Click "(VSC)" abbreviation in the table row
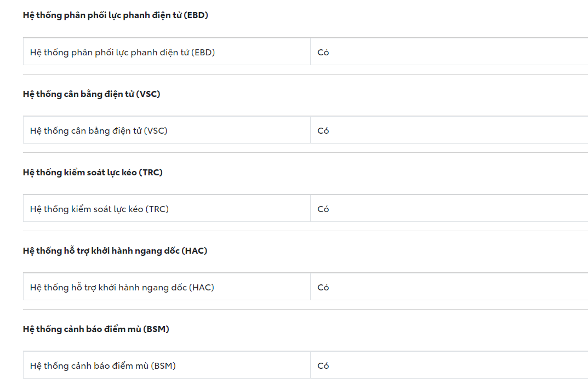This screenshot has height=383, width=588. tap(156, 131)
